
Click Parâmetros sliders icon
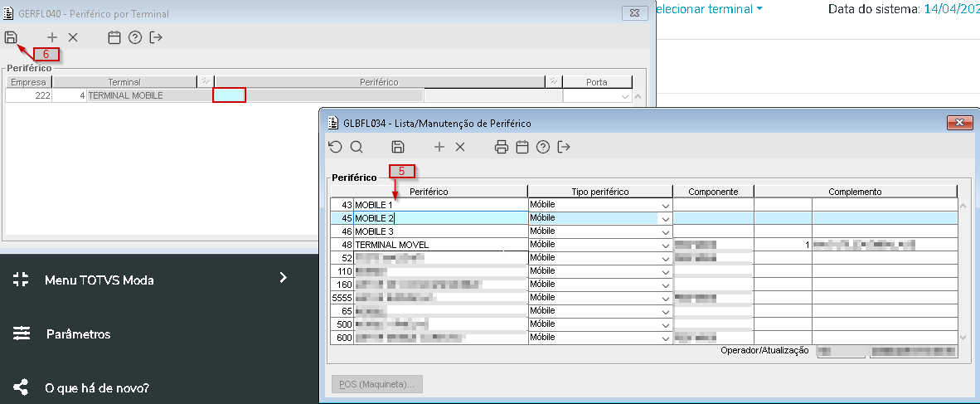click(22, 333)
